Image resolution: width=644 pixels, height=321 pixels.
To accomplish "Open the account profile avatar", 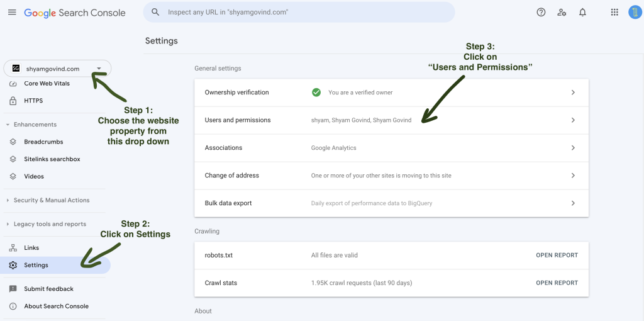I will point(635,13).
